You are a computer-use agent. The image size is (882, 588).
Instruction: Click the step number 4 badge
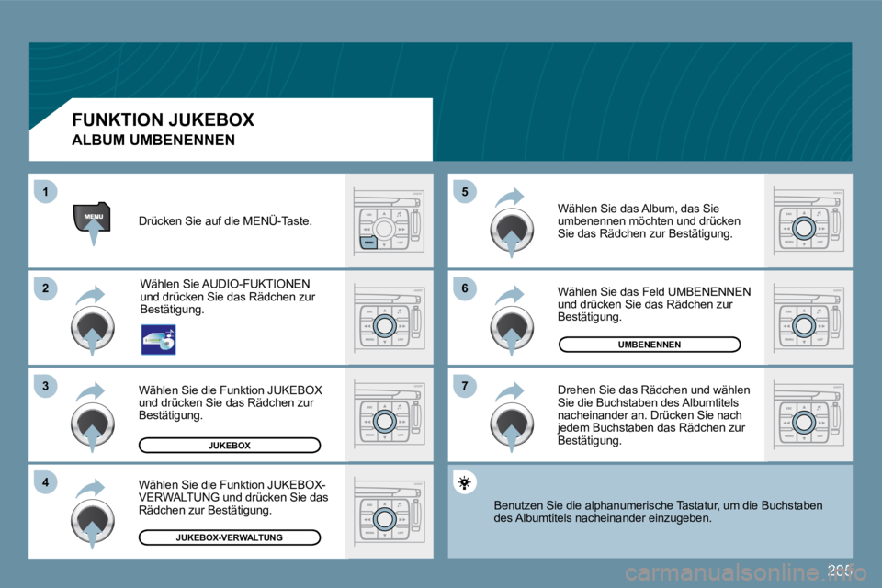[x=46, y=482]
